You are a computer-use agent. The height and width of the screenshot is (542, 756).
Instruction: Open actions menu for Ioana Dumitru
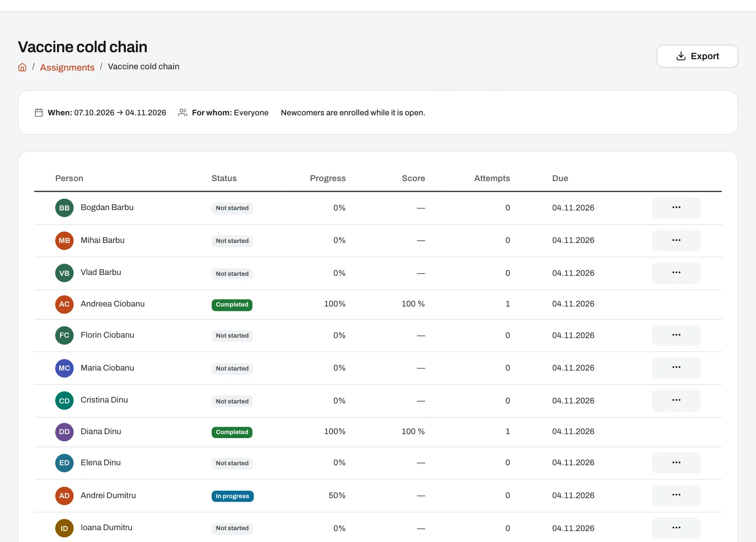pos(676,528)
